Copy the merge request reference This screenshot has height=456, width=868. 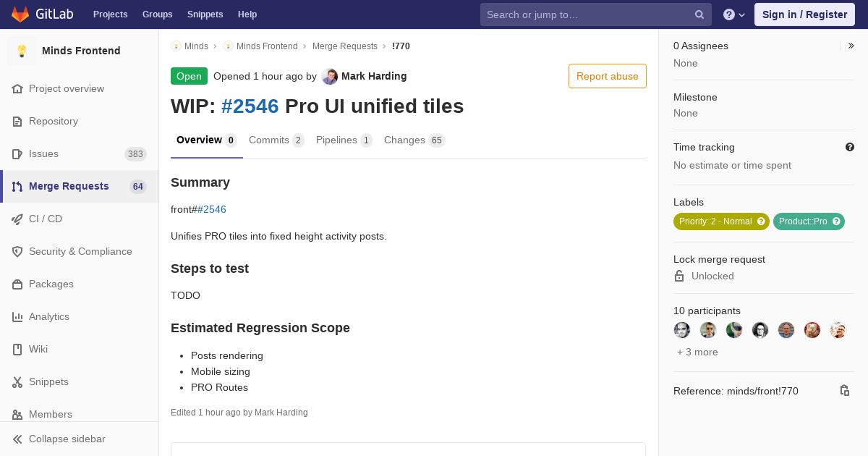(x=844, y=391)
